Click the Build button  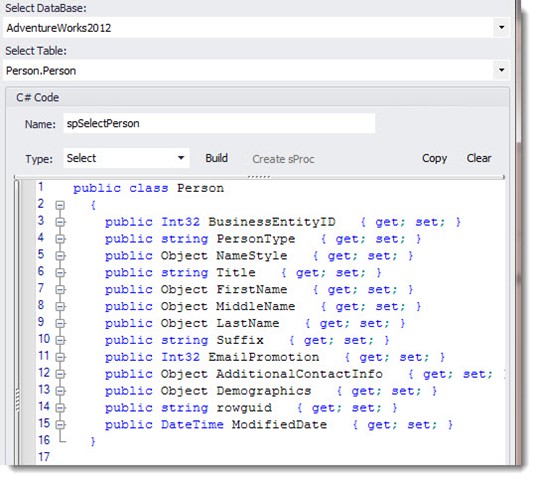click(x=216, y=158)
